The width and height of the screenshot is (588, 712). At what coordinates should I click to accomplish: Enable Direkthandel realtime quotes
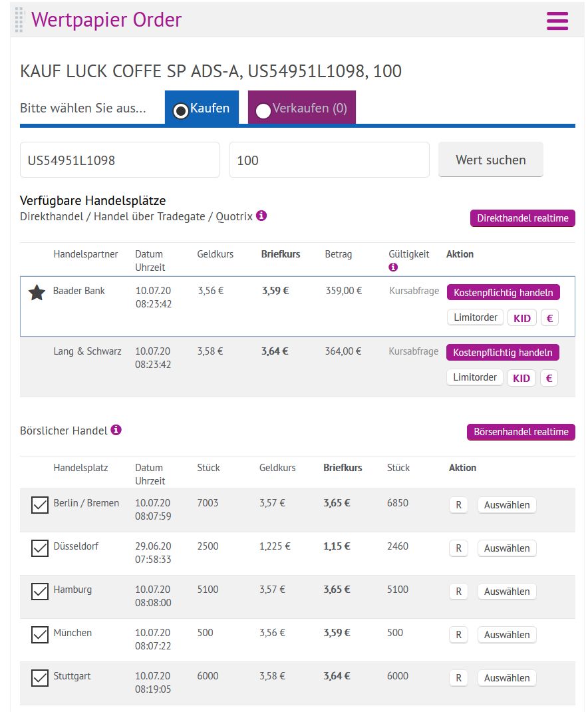522,218
